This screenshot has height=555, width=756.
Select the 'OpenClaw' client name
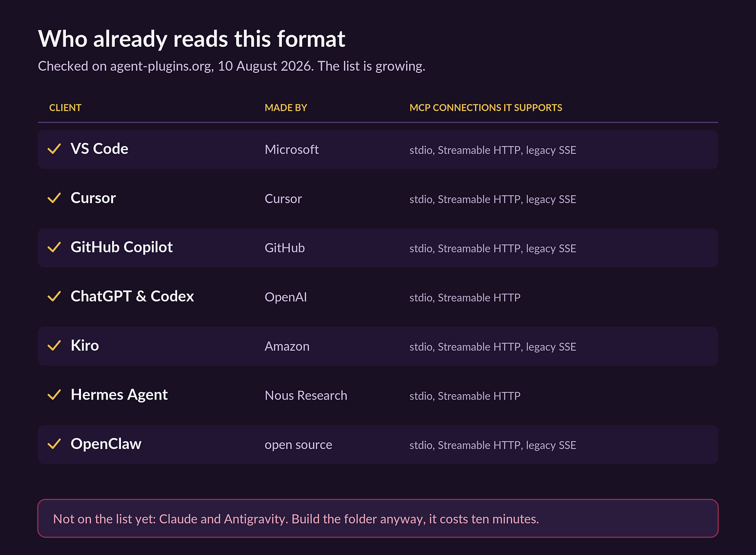pos(106,444)
